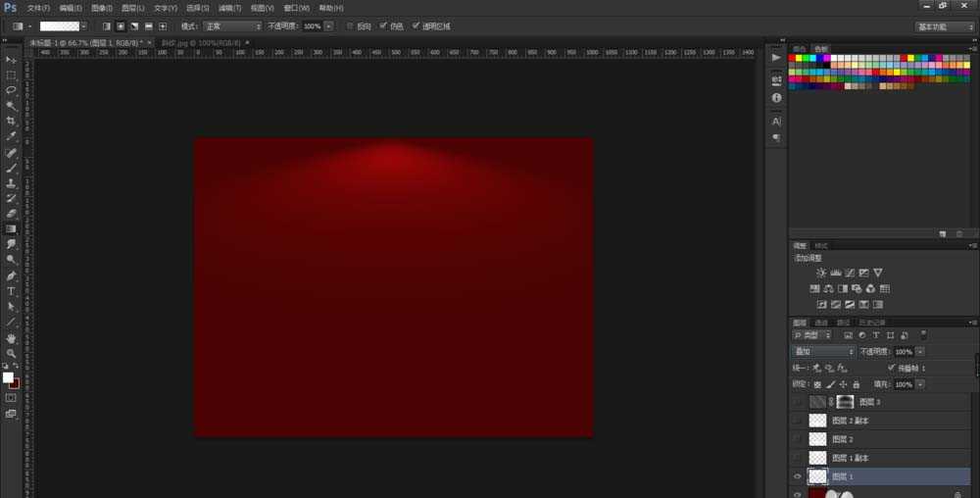
Task: Select the Zoom tool in toolbox
Action: pyautogui.click(x=11, y=353)
